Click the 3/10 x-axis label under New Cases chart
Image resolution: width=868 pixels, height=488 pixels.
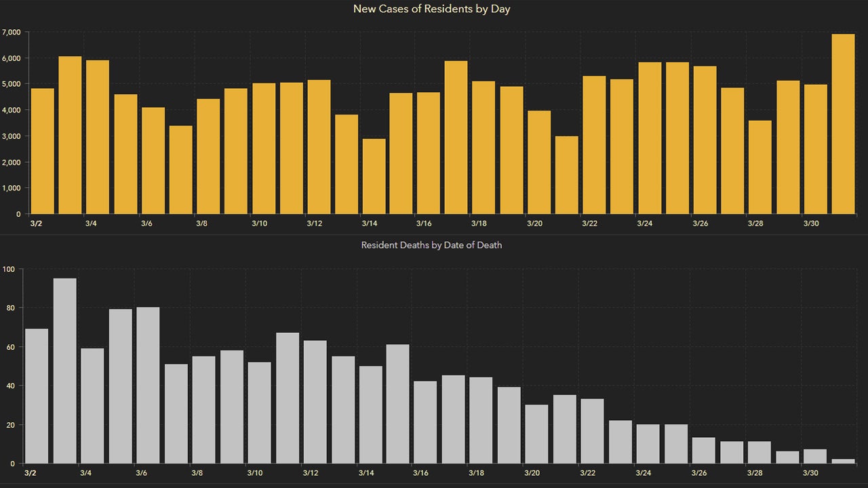coord(259,223)
